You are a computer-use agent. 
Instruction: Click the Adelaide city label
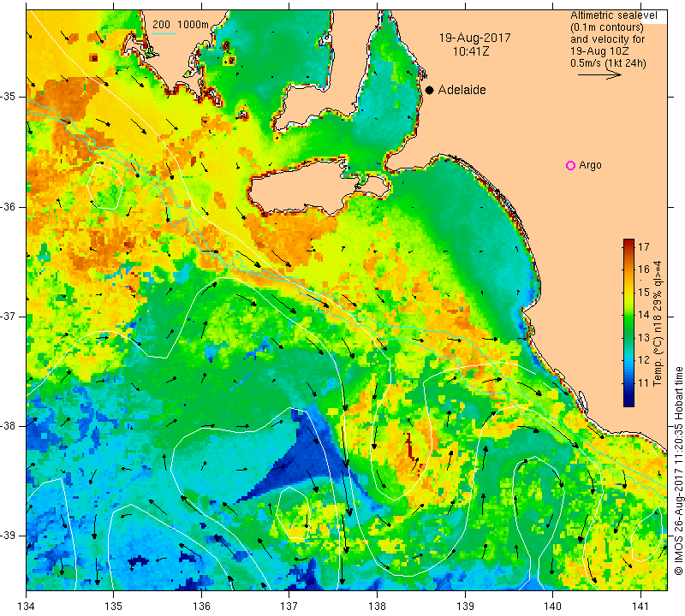(x=462, y=90)
